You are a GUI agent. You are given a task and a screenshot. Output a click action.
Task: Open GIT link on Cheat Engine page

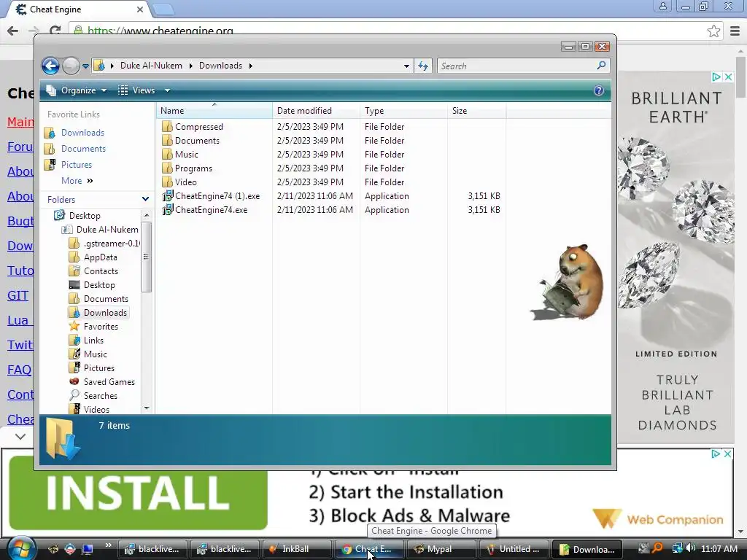(x=18, y=295)
